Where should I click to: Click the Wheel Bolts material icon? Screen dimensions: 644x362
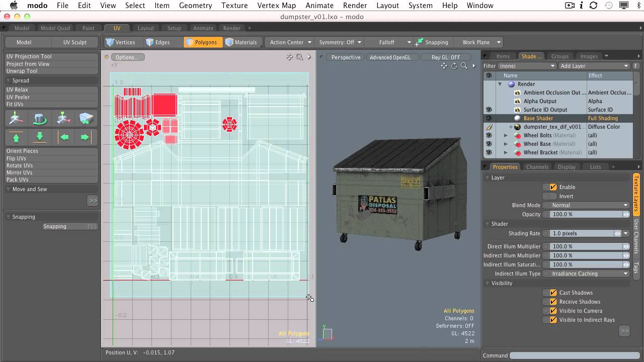pos(517,135)
